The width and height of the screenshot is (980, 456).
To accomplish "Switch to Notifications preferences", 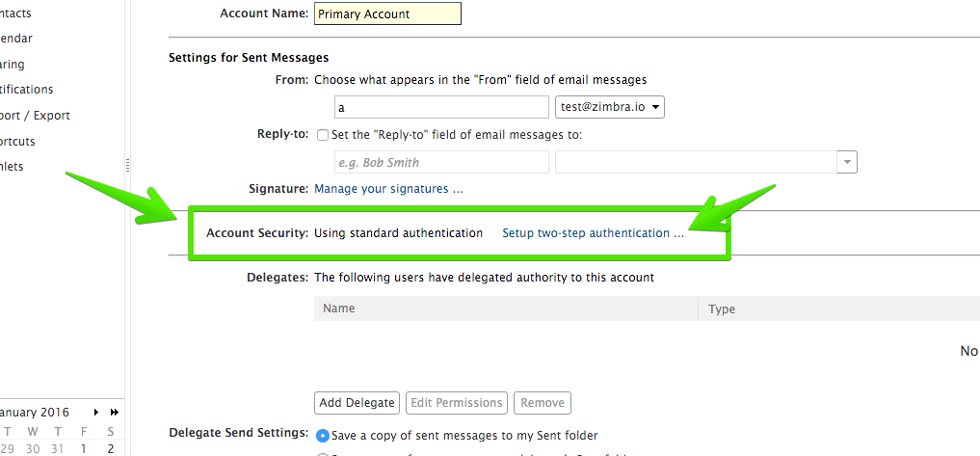I will 27,90.
